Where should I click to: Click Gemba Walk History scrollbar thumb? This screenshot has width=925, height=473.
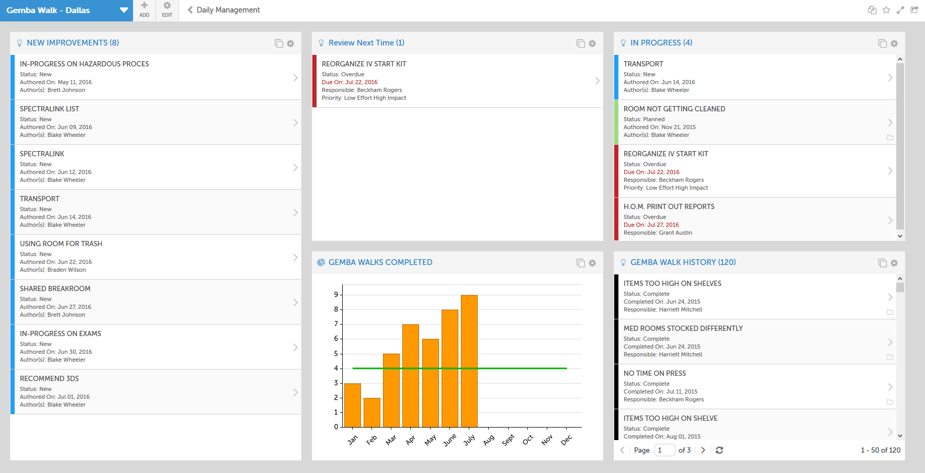[x=900, y=287]
